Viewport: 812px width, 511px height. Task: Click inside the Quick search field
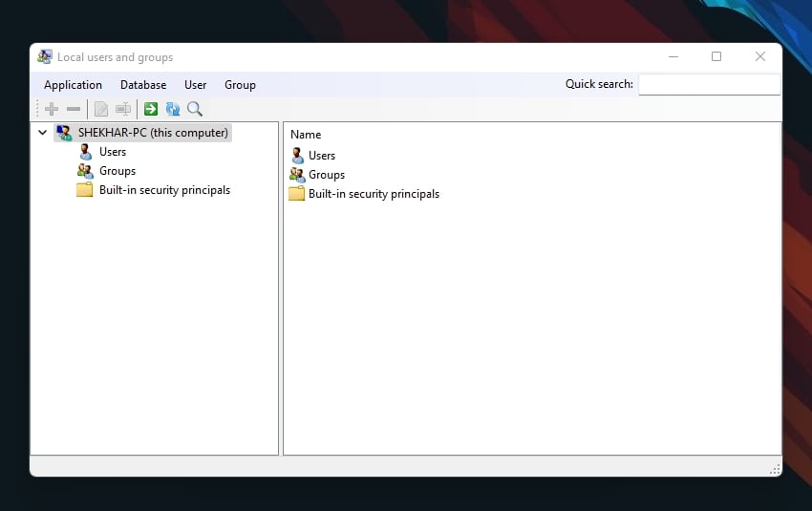click(709, 84)
